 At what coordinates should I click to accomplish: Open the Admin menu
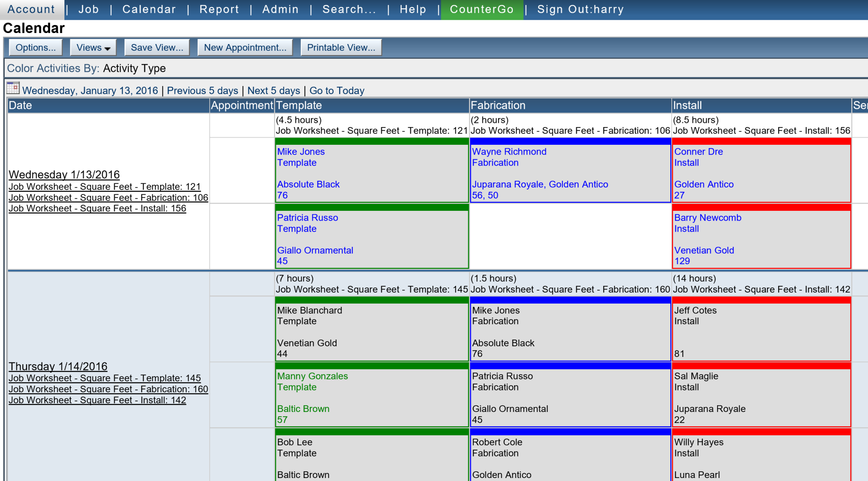coord(280,9)
